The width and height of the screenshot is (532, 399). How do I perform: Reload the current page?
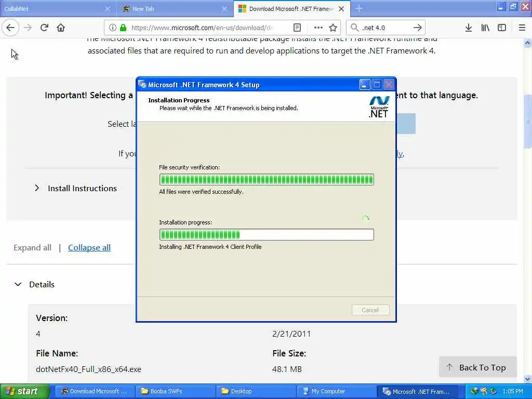[44, 28]
